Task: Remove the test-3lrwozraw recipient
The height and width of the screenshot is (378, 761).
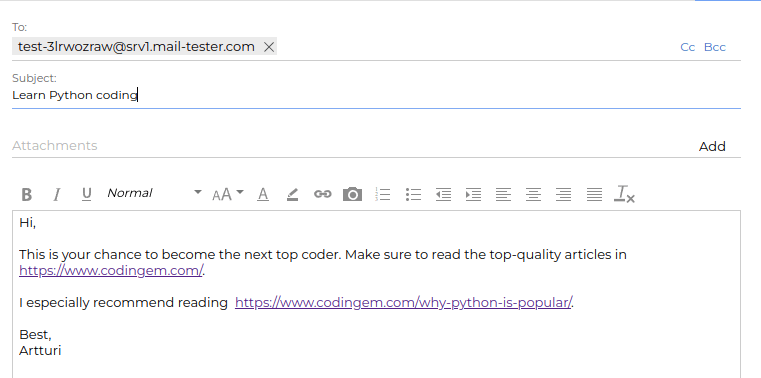Action: tap(269, 47)
